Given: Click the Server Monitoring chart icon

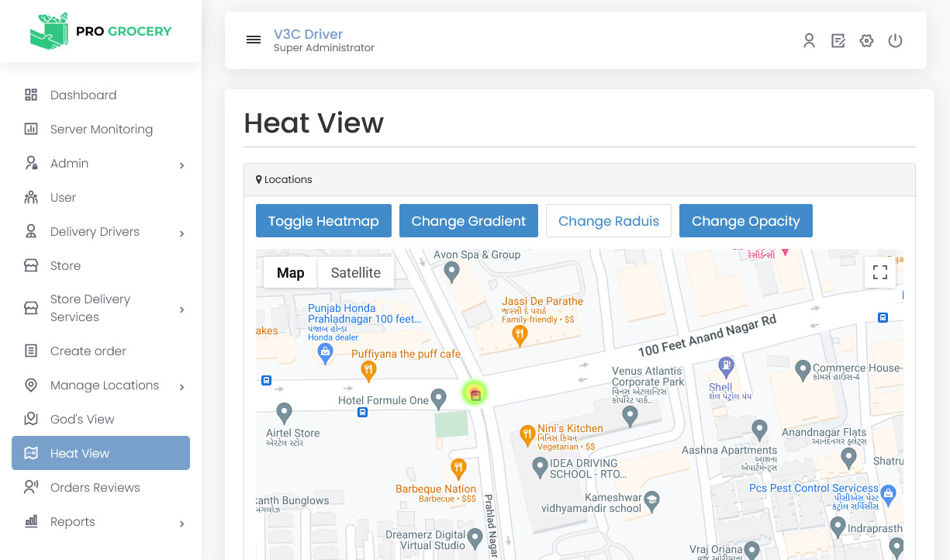Looking at the screenshot, I should coord(31,129).
